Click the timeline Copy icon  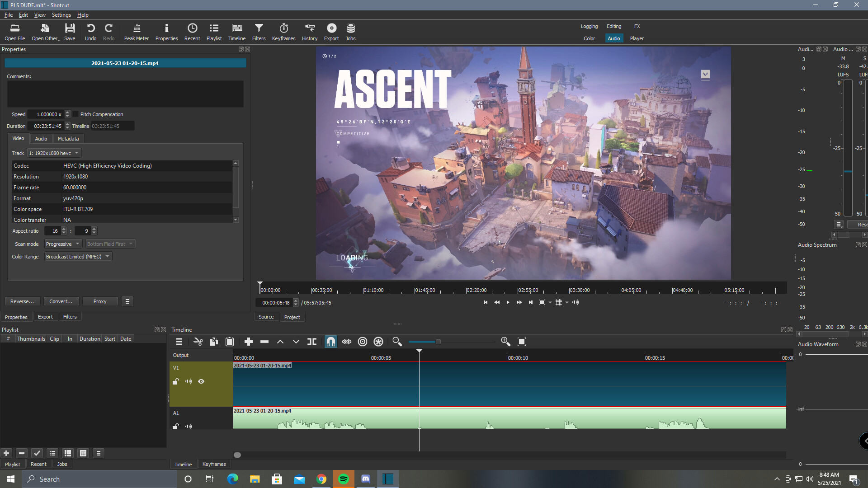tap(214, 342)
